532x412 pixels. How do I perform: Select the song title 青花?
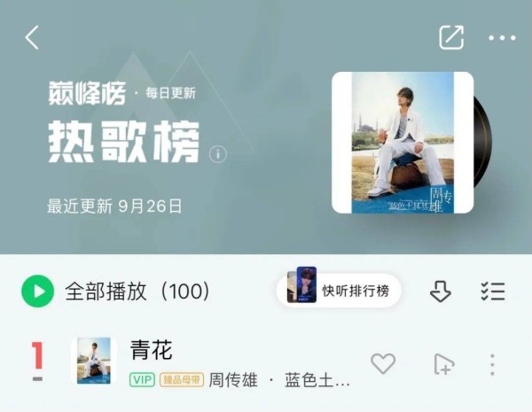pyautogui.click(x=152, y=350)
